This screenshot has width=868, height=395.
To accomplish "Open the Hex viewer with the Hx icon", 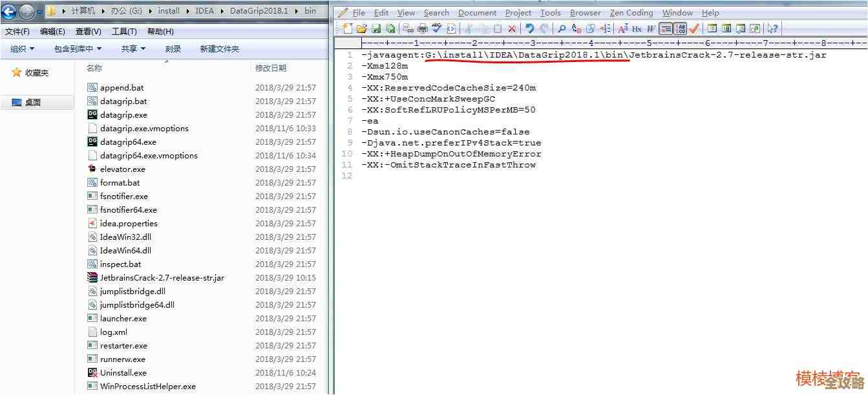I will 637,28.
